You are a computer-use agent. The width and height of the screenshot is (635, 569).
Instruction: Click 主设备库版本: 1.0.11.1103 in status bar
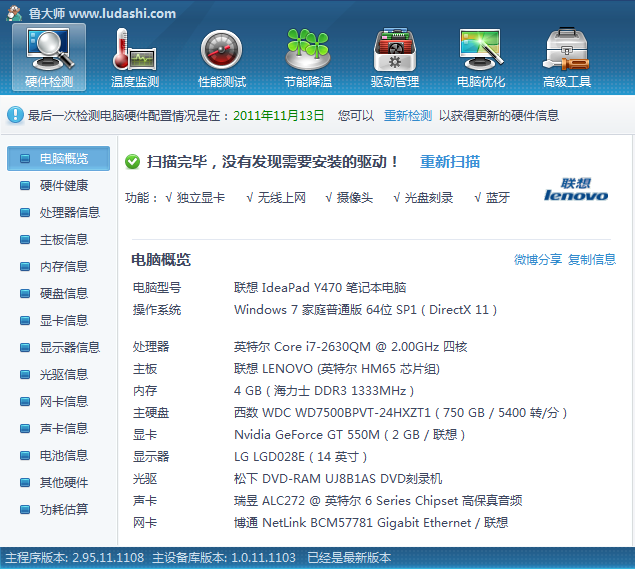click(x=224, y=558)
